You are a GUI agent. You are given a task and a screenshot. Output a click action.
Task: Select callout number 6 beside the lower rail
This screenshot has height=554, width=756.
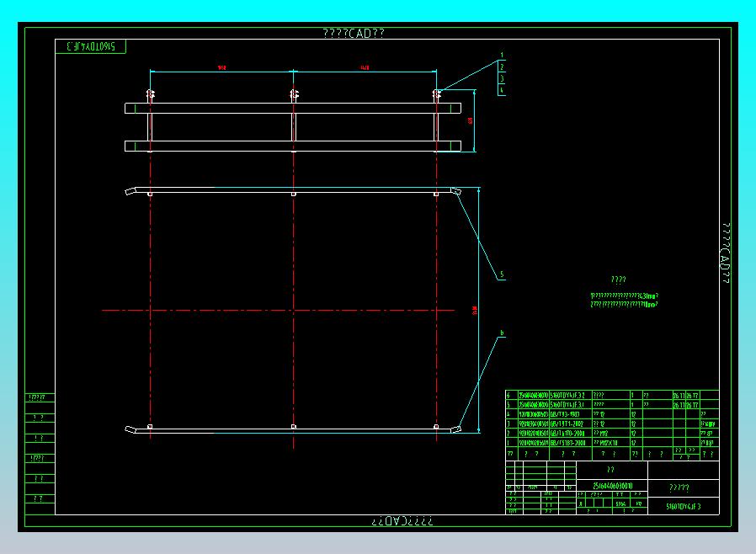point(502,333)
